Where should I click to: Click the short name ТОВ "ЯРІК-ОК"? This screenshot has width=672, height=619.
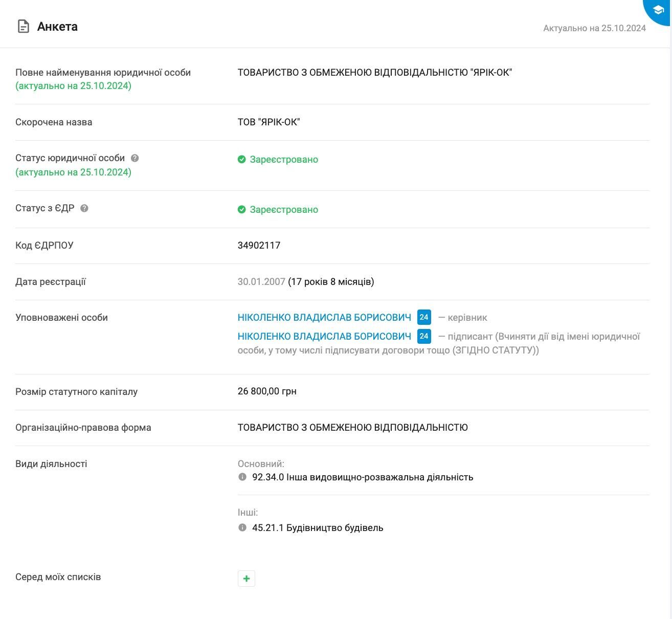[268, 122]
